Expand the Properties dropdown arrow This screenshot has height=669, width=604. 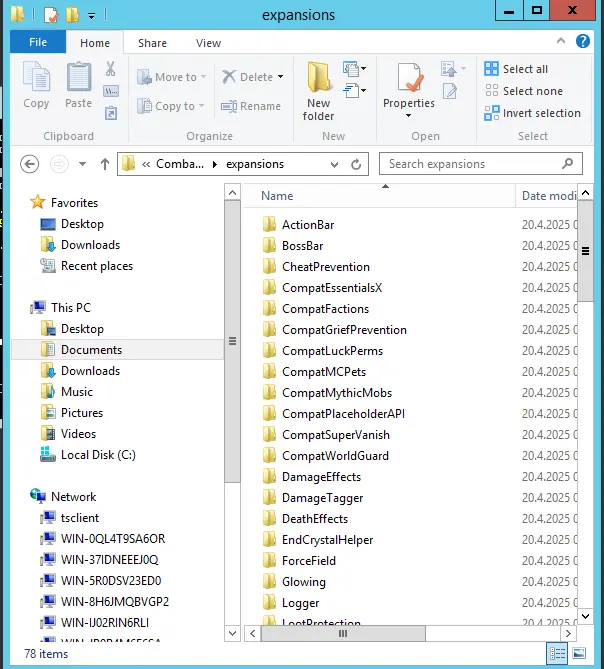pos(408,115)
